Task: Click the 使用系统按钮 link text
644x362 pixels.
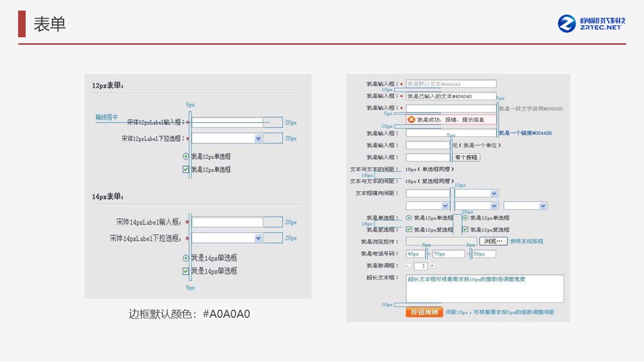Action: 527,241
